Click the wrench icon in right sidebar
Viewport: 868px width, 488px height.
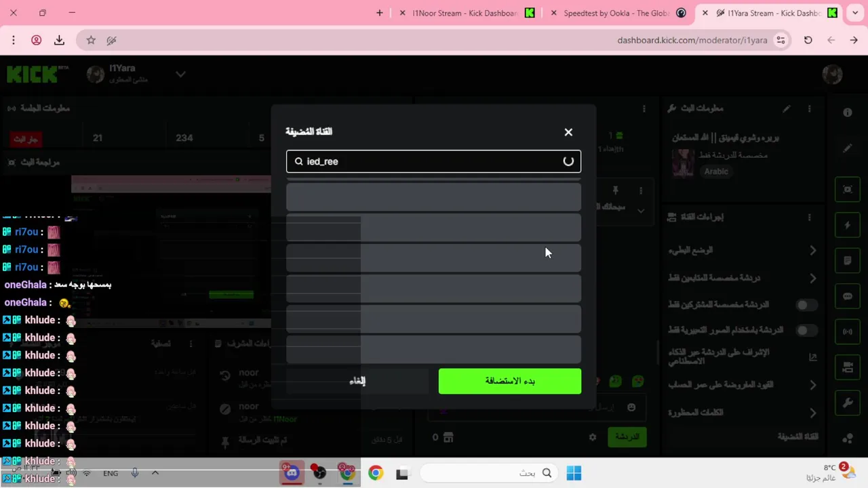pos(848,403)
